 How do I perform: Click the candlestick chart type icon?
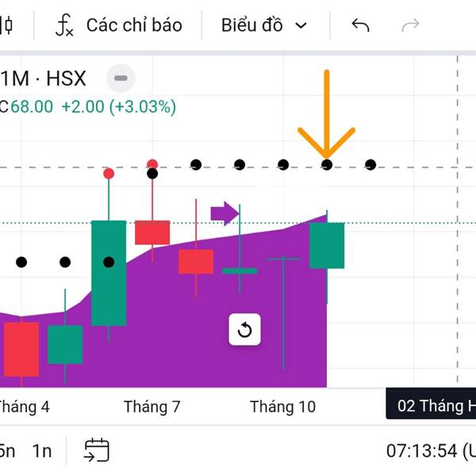click(x=7, y=25)
